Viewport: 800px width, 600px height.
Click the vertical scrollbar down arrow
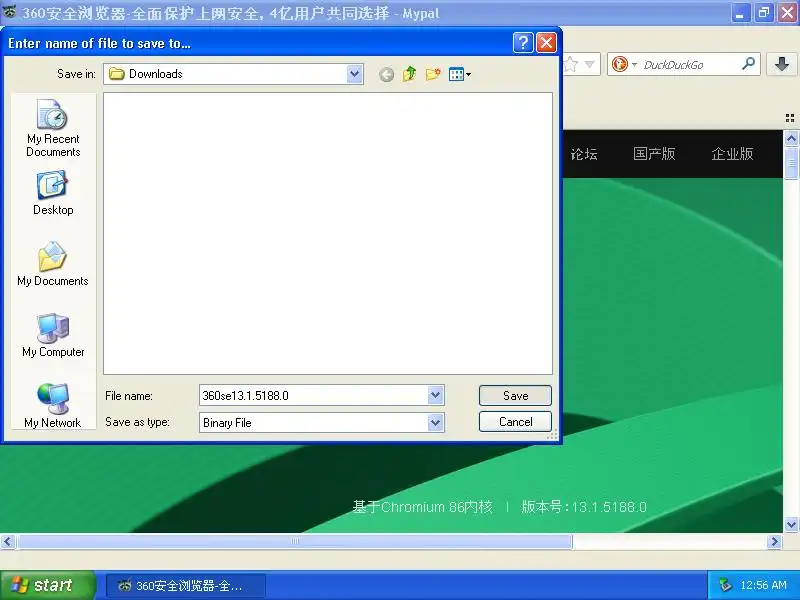coord(791,524)
